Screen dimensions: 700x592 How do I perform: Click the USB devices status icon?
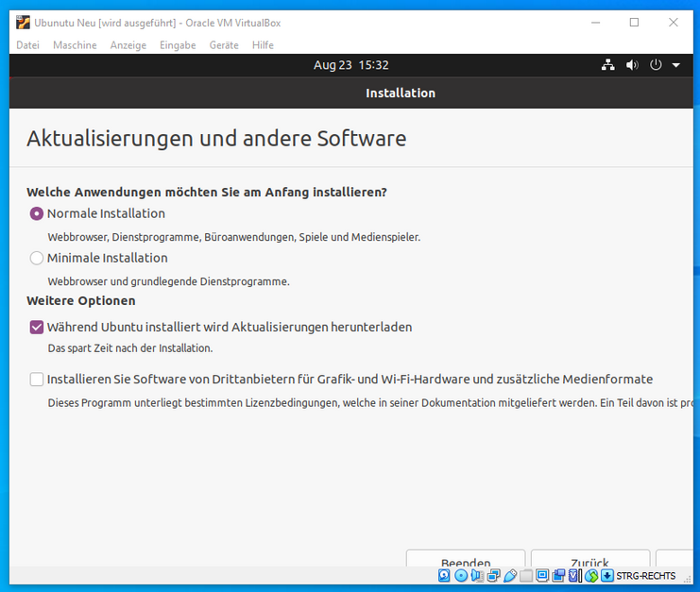510,576
